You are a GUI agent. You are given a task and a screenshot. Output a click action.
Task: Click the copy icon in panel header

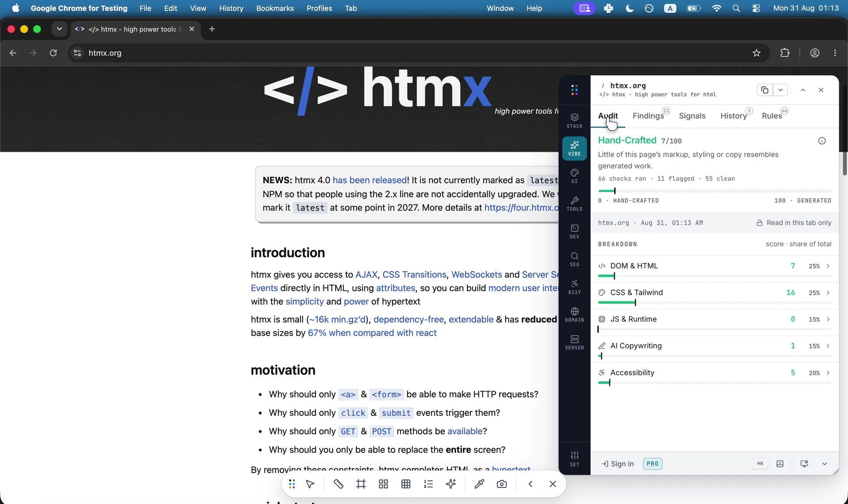tap(765, 90)
